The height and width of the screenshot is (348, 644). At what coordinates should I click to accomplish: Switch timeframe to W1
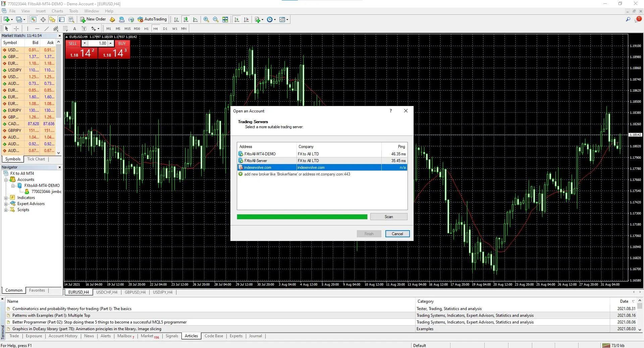[175, 29]
